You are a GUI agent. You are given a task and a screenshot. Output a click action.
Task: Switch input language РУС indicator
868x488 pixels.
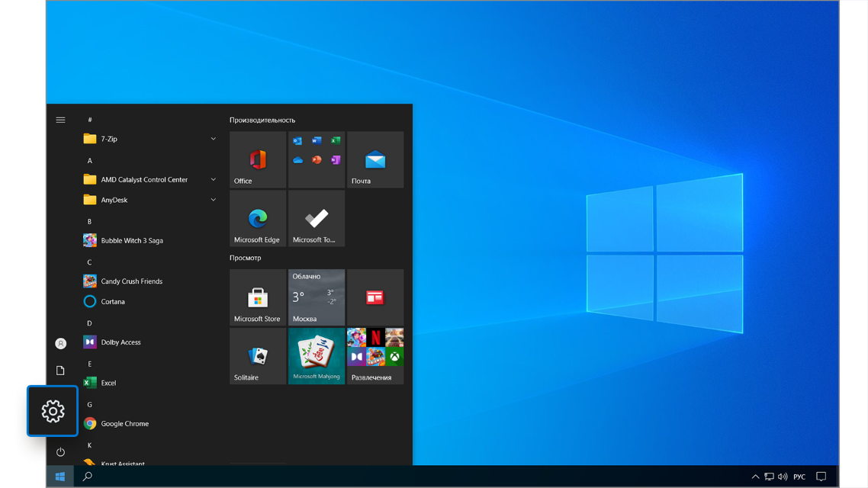799,477
